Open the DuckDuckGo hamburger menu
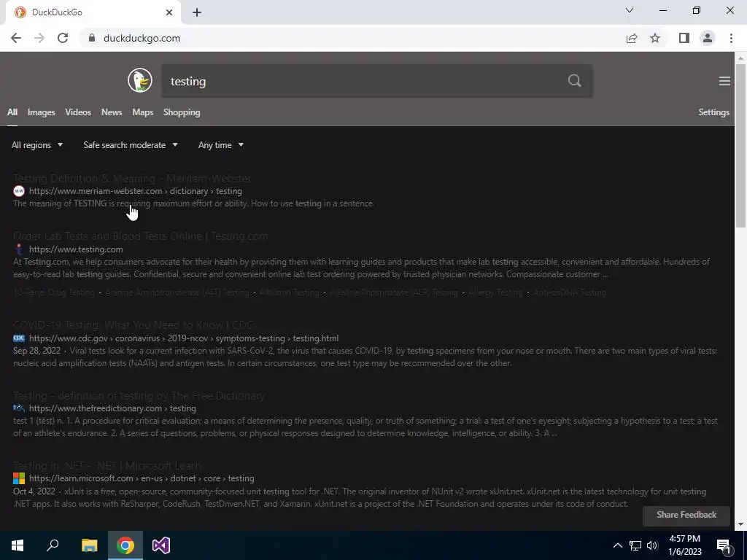This screenshot has height=560, width=747. coord(724,81)
